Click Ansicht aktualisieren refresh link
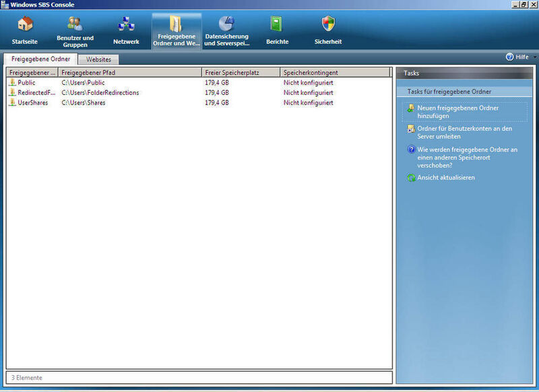This screenshot has height=392, width=539. (445, 178)
